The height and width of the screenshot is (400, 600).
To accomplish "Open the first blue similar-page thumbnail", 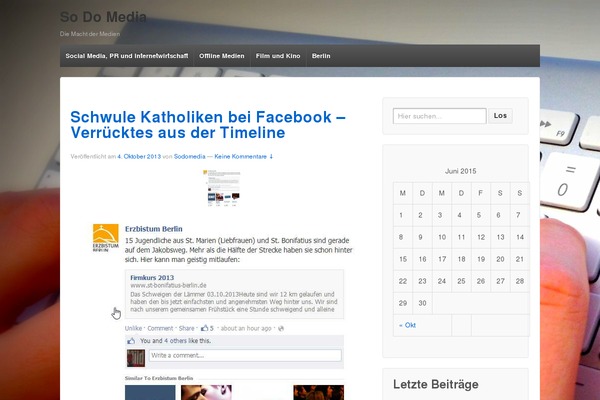I will pos(150,393).
